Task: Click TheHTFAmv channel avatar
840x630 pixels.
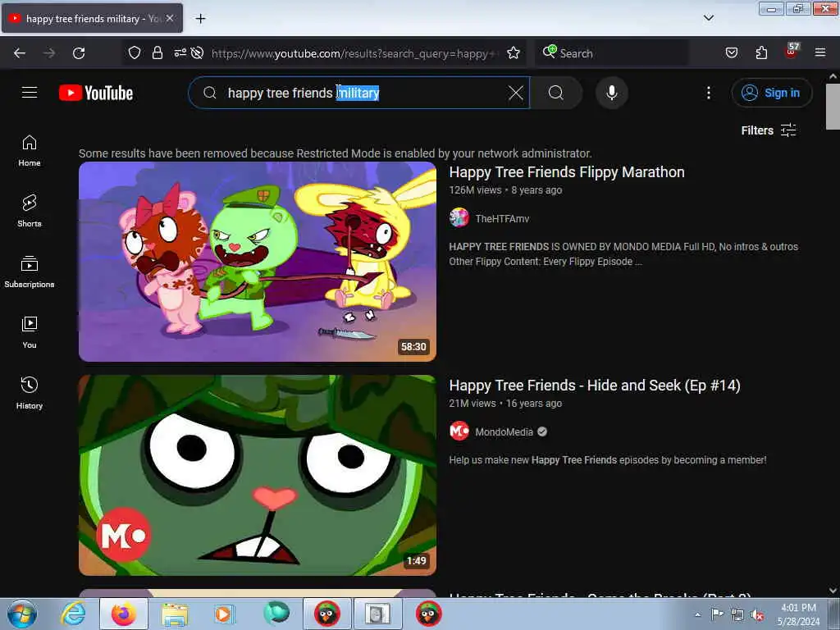Action: 459,218
